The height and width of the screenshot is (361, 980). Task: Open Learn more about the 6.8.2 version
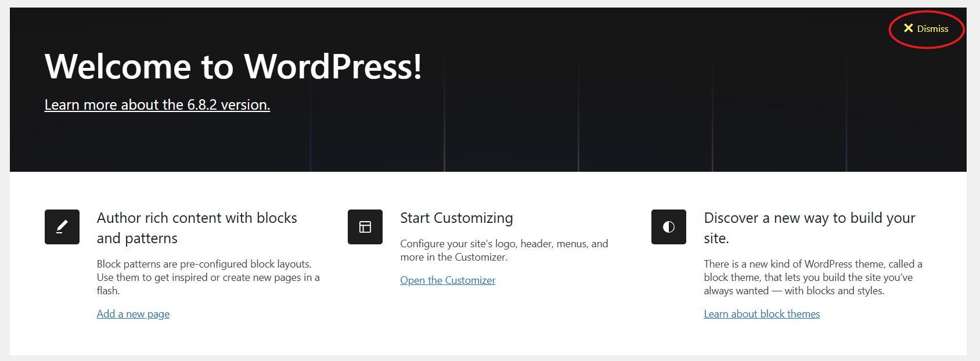[x=157, y=105]
